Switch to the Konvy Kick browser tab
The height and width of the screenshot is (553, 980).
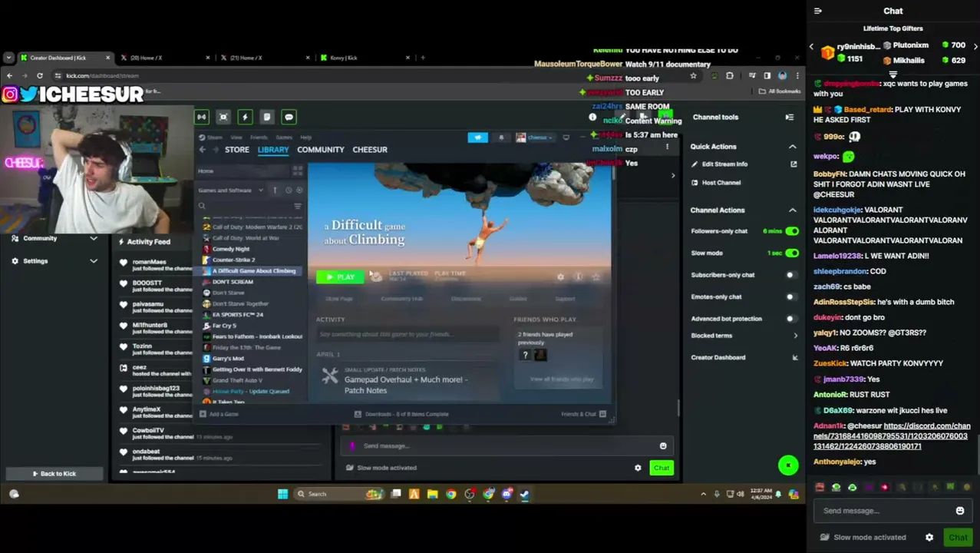(x=365, y=58)
